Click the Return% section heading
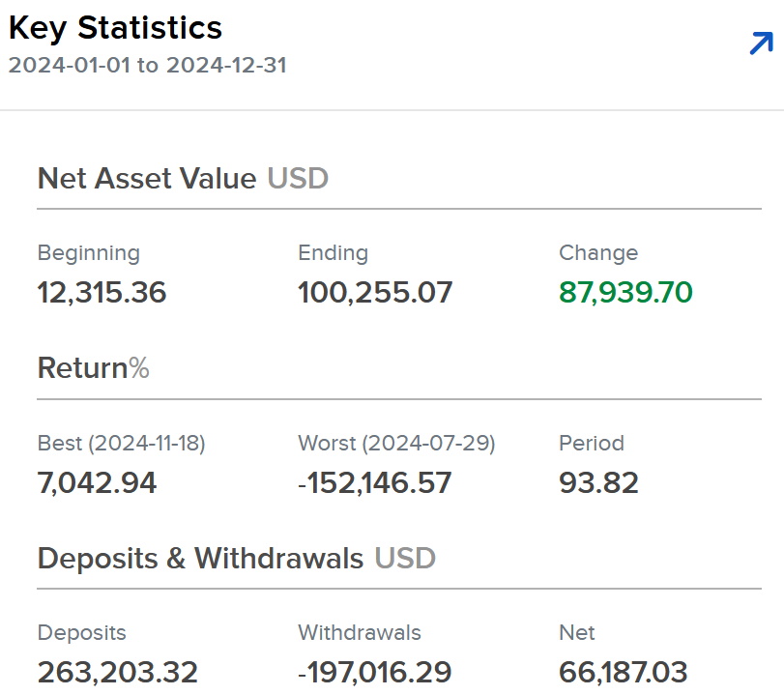Viewport: 784px width, 695px height. pos(93,368)
